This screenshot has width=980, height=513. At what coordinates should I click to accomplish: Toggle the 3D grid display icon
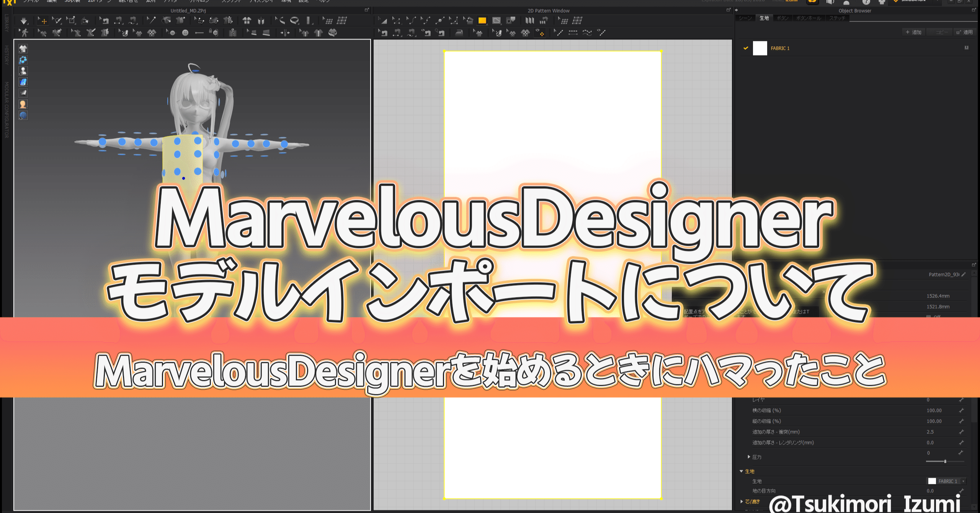pos(342,21)
